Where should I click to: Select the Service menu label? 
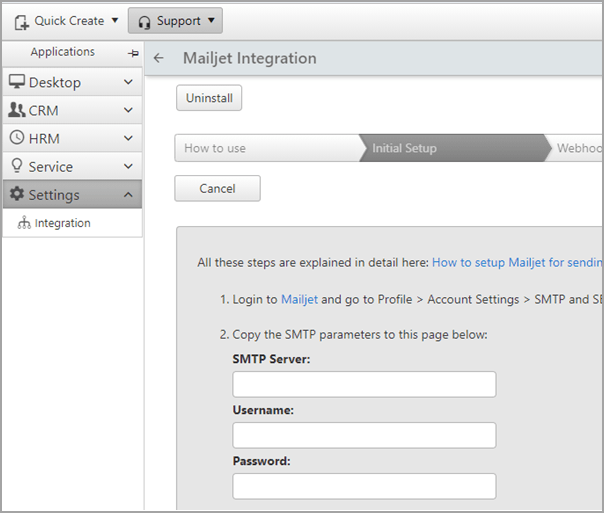pos(51,167)
